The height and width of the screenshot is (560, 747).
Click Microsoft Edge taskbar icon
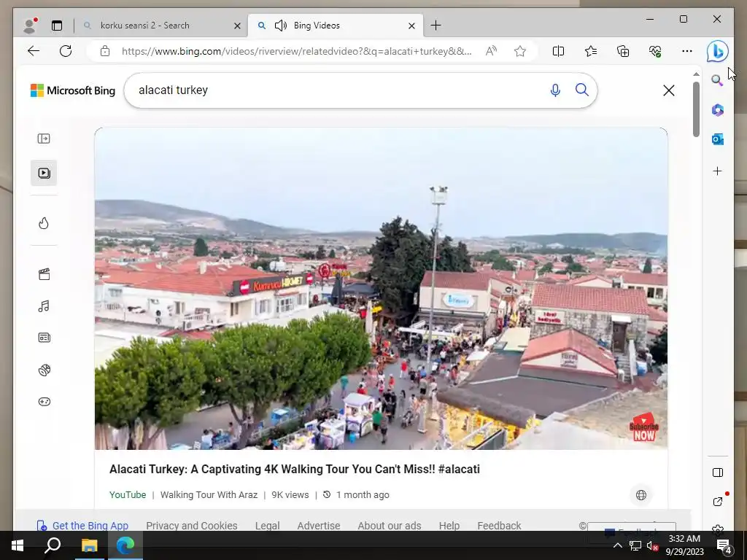pyautogui.click(x=125, y=545)
